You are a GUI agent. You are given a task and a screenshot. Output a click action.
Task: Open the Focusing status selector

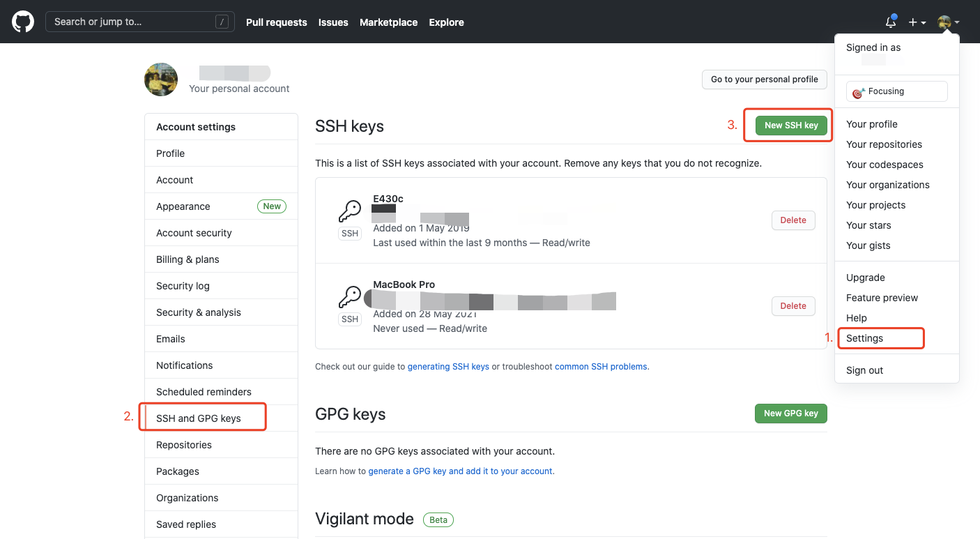(x=896, y=91)
